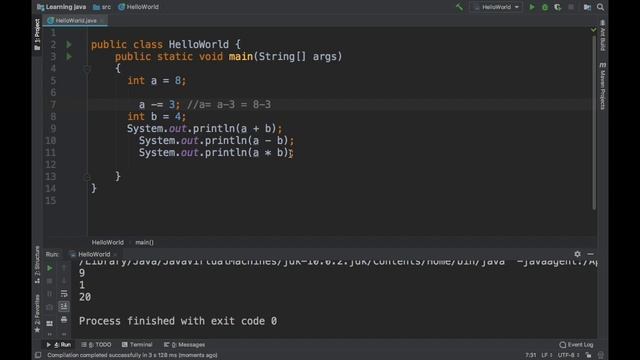Image resolution: width=640 pixels, height=360 pixels.
Task: Open the UTF-8 encoding selector
Action: 568,355
